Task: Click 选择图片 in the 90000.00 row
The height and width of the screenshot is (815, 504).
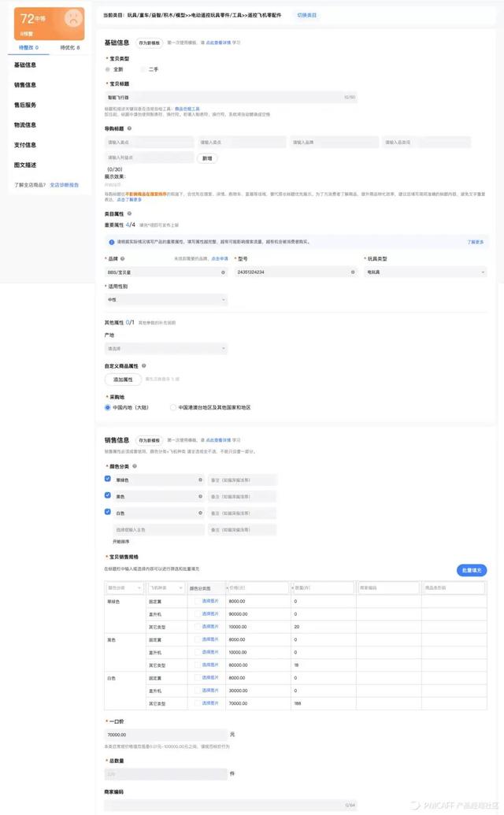Action: (210, 614)
